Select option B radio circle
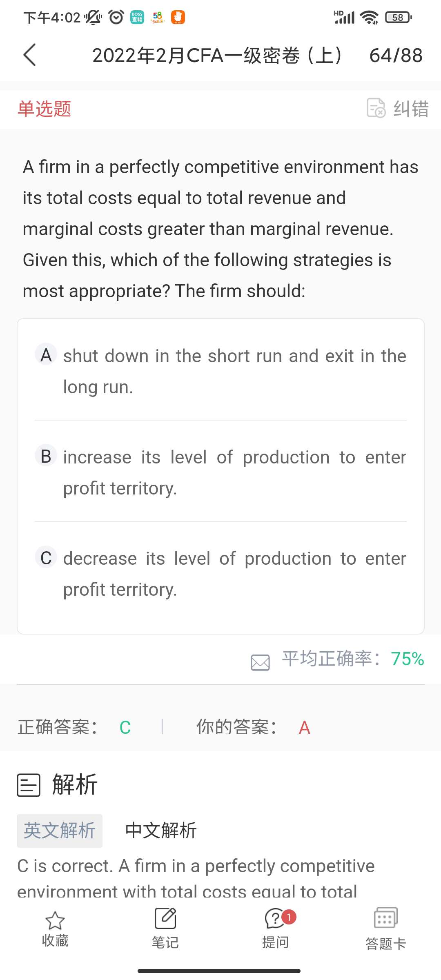441x980 pixels. pos(46,456)
